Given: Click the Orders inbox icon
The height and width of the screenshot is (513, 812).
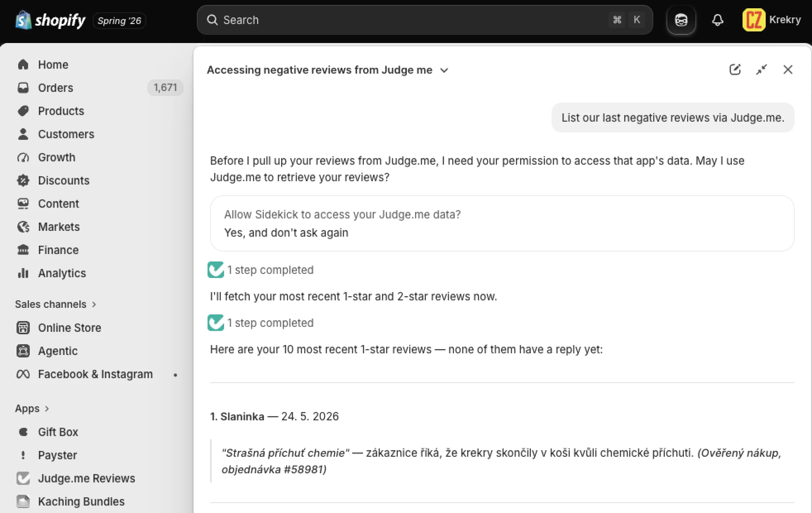Looking at the screenshot, I should point(23,88).
